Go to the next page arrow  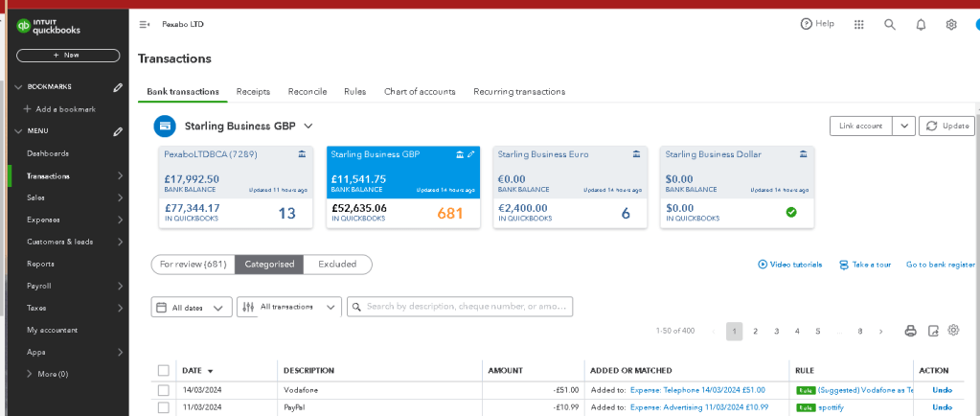coord(880,332)
